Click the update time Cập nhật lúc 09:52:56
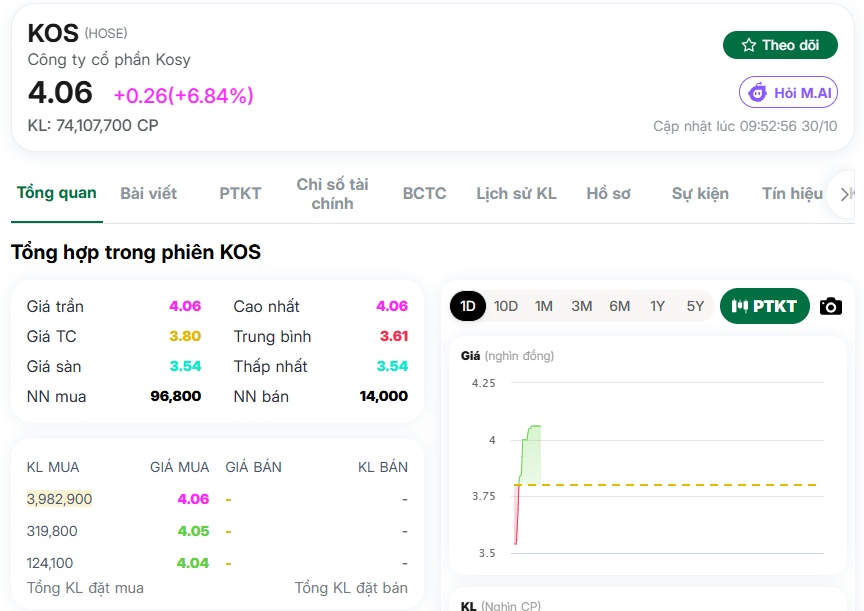The image size is (864, 611). coord(745,126)
